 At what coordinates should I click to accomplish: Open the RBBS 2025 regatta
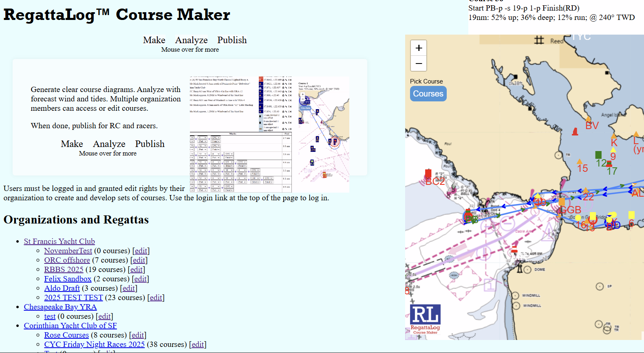[x=64, y=270]
